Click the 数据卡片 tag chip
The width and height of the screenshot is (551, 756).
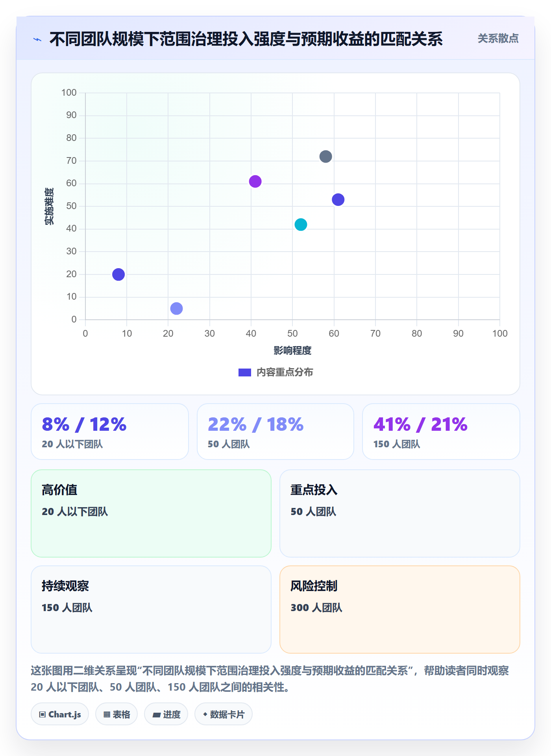pyautogui.click(x=224, y=714)
